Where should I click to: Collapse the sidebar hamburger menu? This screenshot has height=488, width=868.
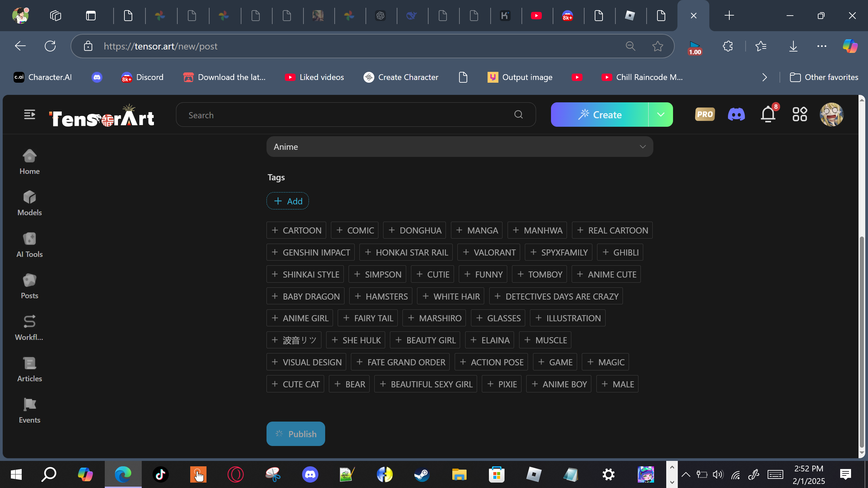pyautogui.click(x=29, y=115)
